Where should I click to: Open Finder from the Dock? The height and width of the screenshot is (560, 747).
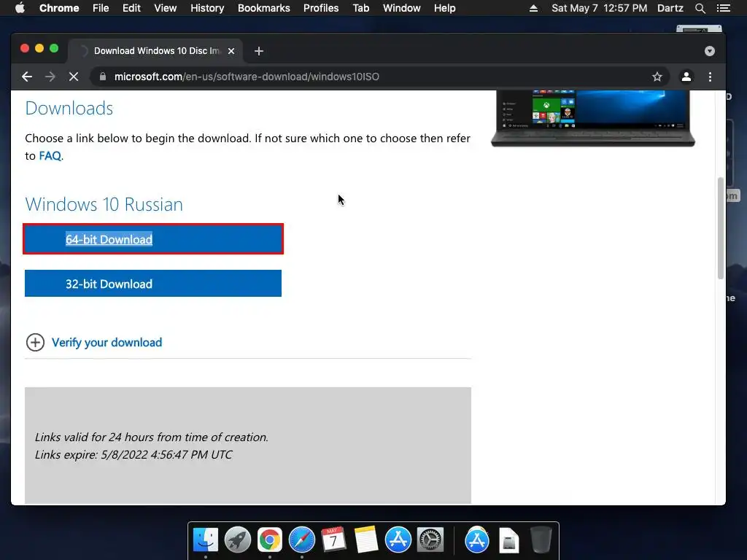206,540
